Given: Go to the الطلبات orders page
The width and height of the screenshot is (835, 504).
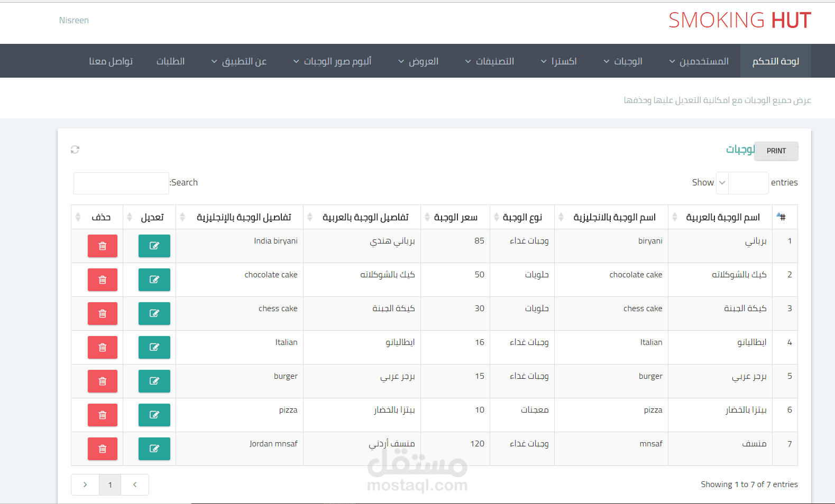Looking at the screenshot, I should pyautogui.click(x=171, y=61).
